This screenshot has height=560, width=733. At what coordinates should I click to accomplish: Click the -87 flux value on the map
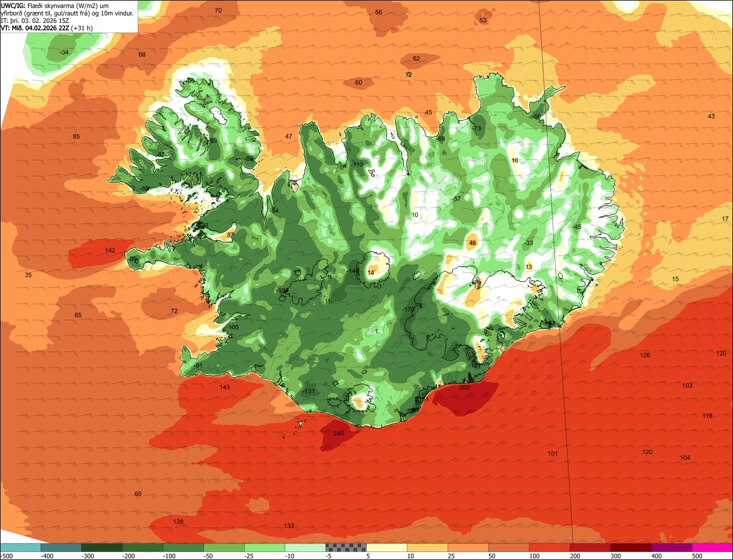161,155
